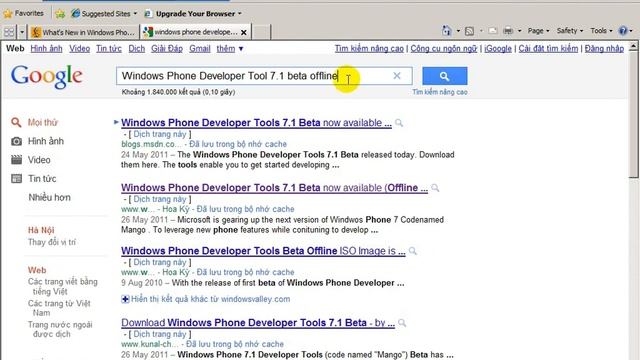This screenshot has height=360, width=640.
Task: Open the Favorites star button
Action: pos(23,13)
